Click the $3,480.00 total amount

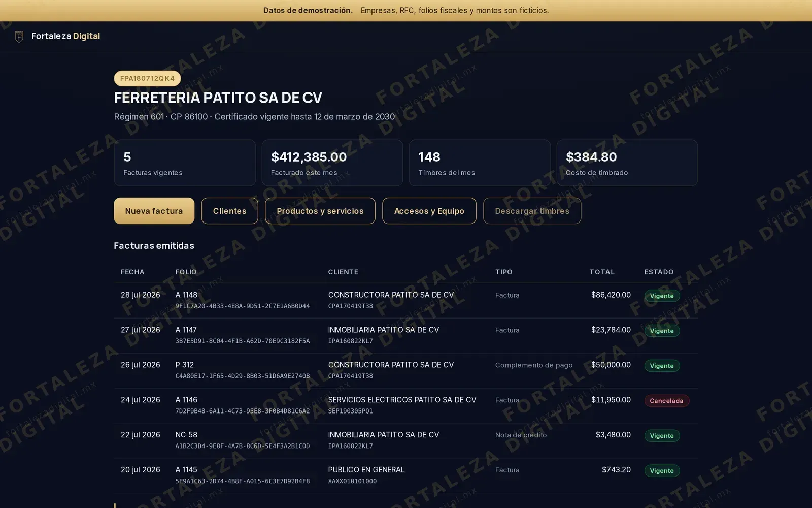(613, 435)
